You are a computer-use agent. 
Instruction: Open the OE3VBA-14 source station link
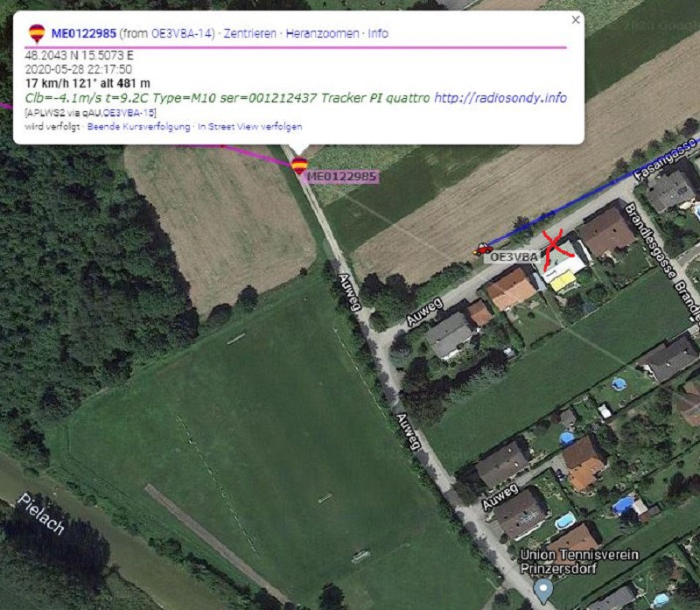[x=182, y=33]
